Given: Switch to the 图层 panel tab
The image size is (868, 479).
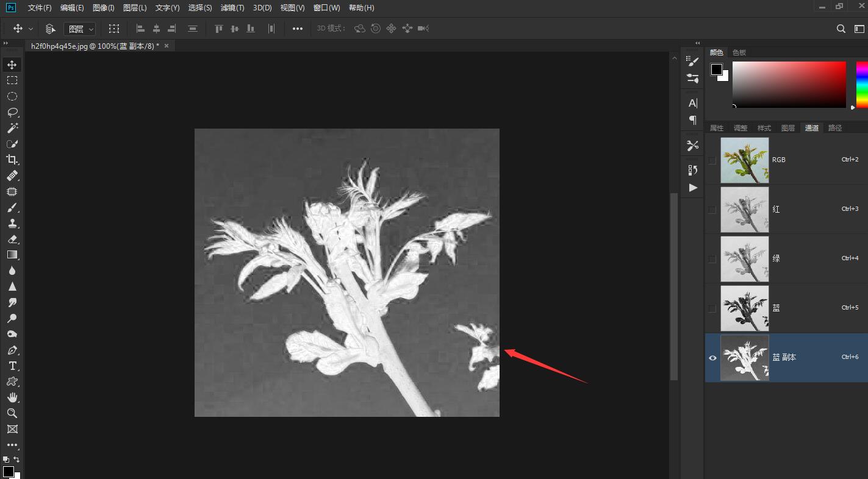Looking at the screenshot, I should [x=788, y=128].
